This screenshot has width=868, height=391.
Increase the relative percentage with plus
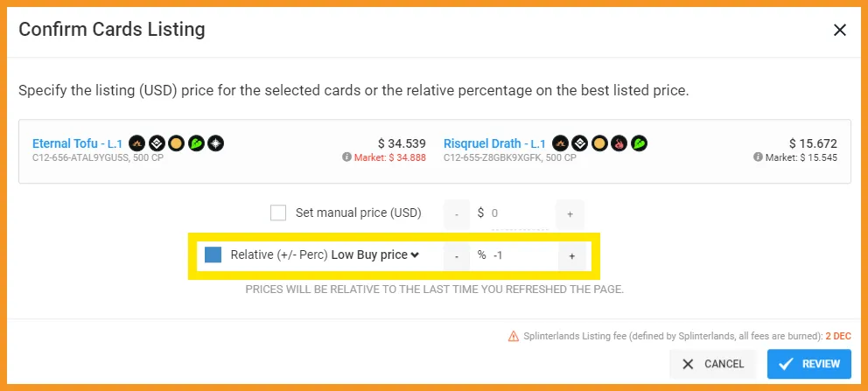coord(572,256)
